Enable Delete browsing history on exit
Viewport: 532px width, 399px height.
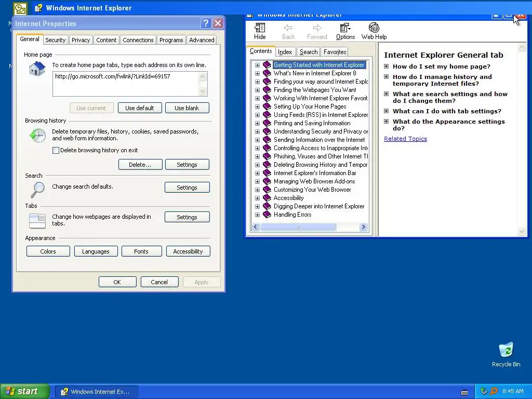pyautogui.click(x=56, y=150)
